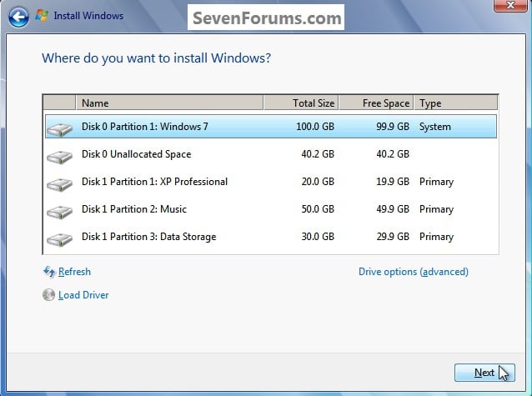The height and width of the screenshot is (396, 532).
Task: Click the 20.0 GB total size cell
Action: pyautogui.click(x=318, y=182)
